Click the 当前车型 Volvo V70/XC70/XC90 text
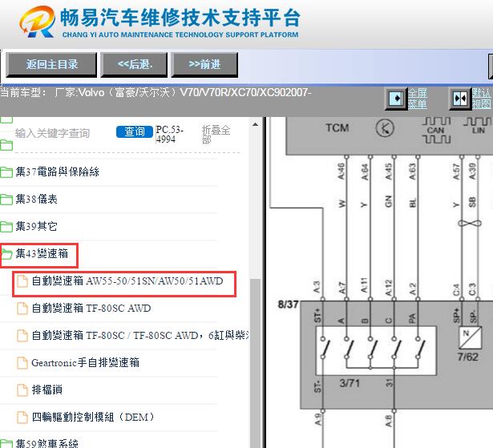The width and height of the screenshot is (493, 448). point(156,93)
